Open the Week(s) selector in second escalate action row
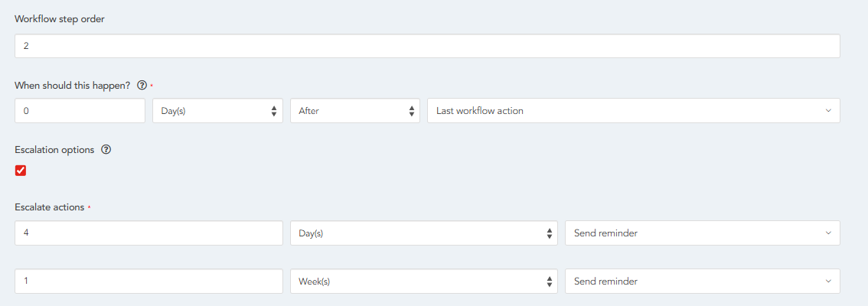Viewport: 868px width, 306px height. click(423, 281)
